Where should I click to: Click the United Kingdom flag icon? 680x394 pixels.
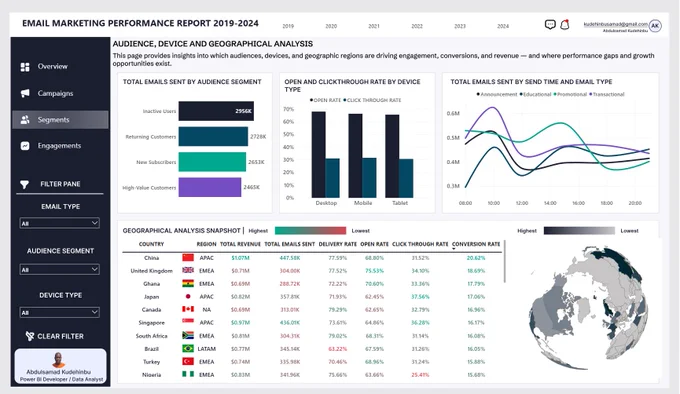coord(188,270)
